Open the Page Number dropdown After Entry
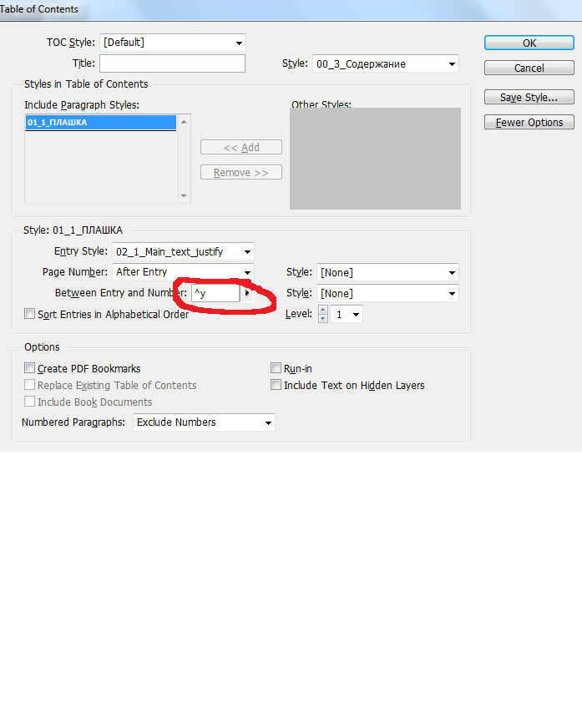 (x=183, y=272)
